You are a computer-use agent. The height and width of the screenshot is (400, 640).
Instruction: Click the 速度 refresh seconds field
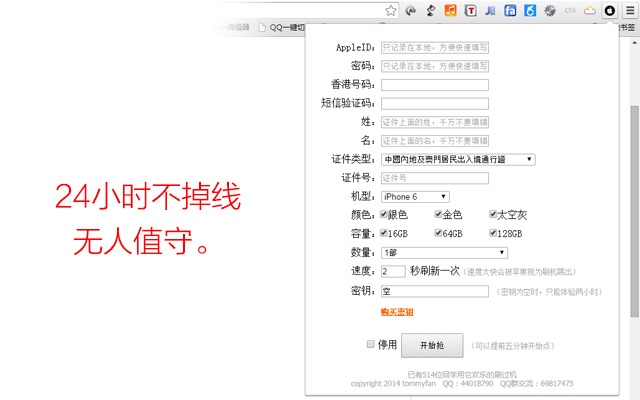click(393, 271)
